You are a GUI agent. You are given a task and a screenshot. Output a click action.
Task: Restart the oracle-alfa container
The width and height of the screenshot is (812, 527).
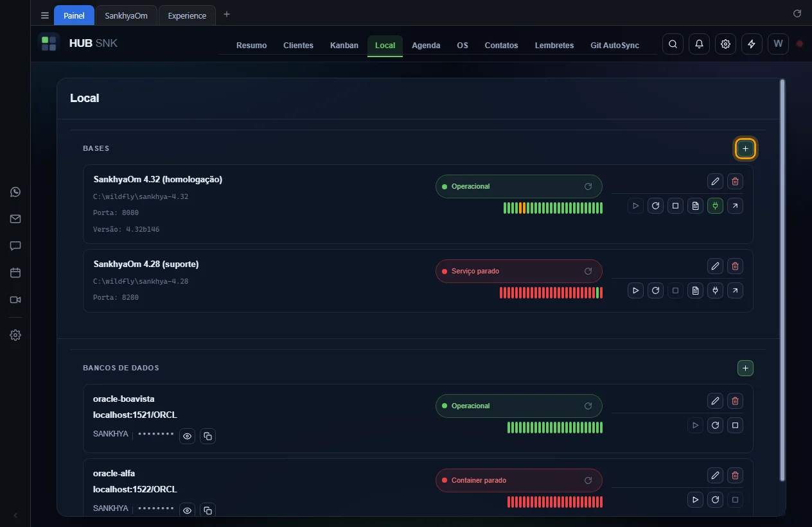[x=715, y=499]
